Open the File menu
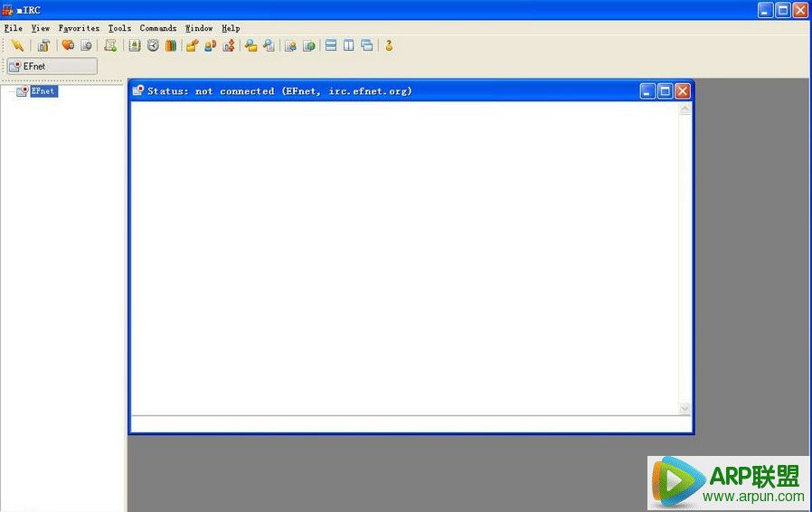This screenshot has width=812, height=512. [x=13, y=28]
